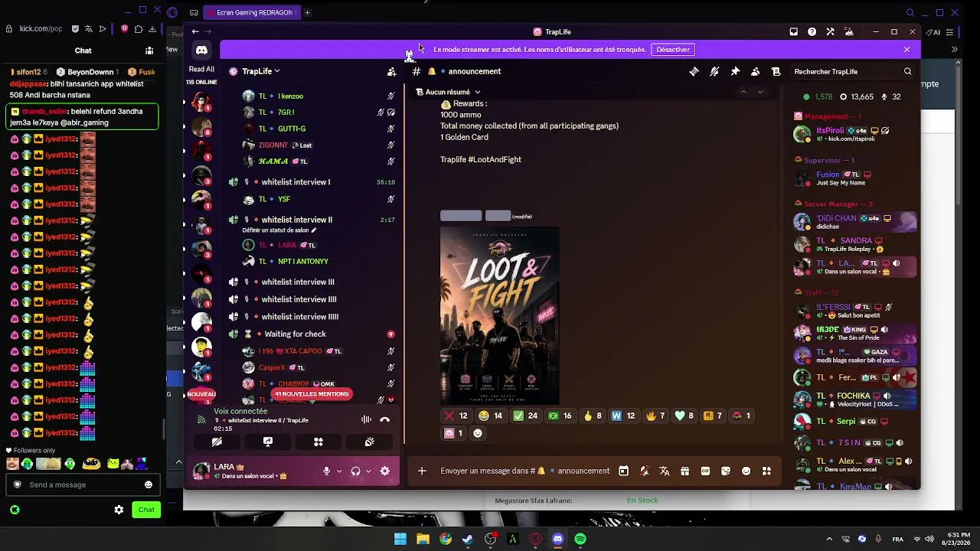The height and width of the screenshot is (551, 980).
Task: Toggle the laughing emoji reaction with 14
Action: pos(490,416)
